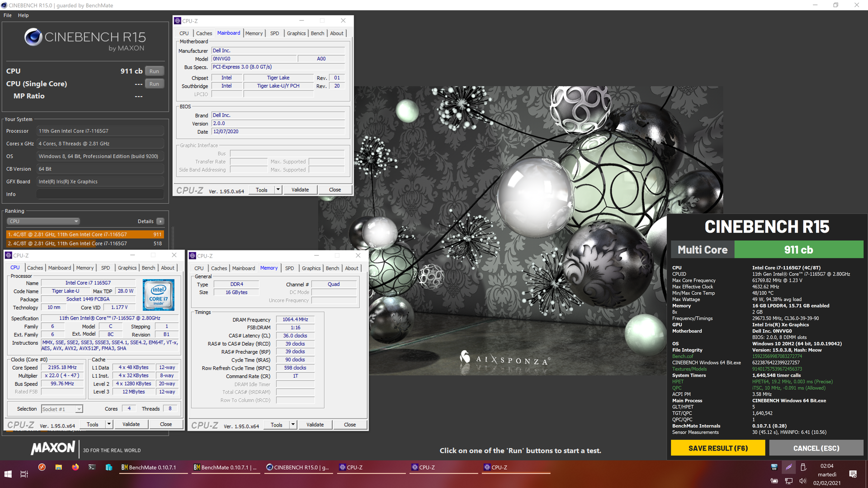Select the 518 score ranking entry
This screenshot has height=488, width=868.
(85, 244)
